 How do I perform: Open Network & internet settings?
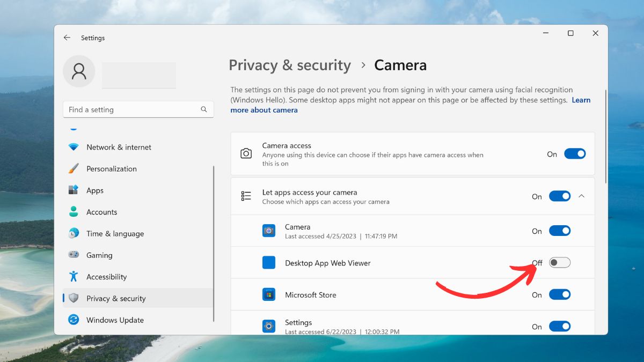[138, 147]
